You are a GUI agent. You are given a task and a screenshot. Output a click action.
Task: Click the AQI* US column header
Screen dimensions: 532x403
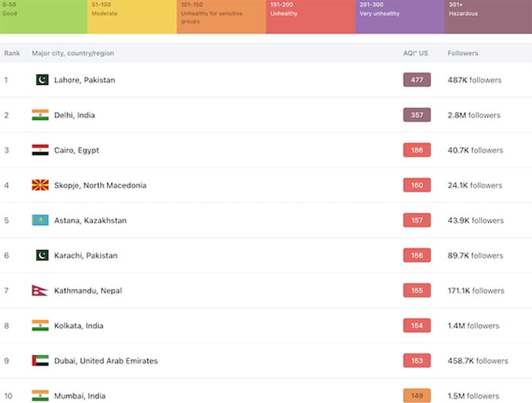(415, 53)
